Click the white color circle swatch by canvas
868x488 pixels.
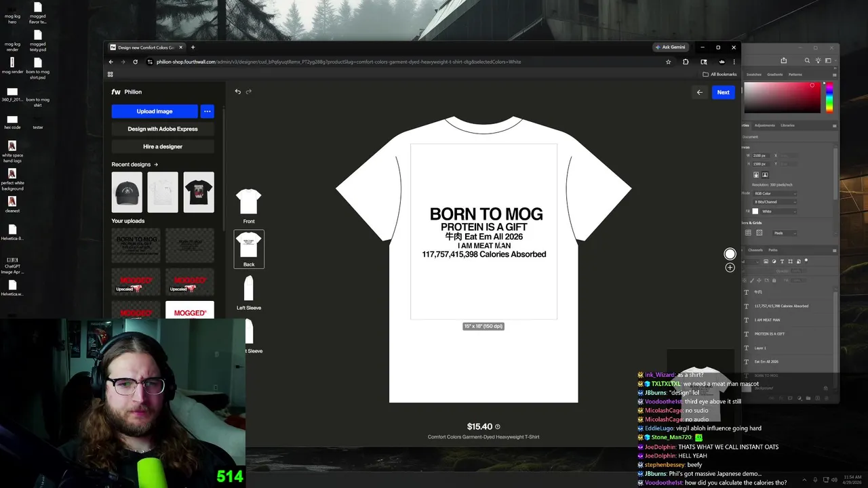pyautogui.click(x=730, y=254)
